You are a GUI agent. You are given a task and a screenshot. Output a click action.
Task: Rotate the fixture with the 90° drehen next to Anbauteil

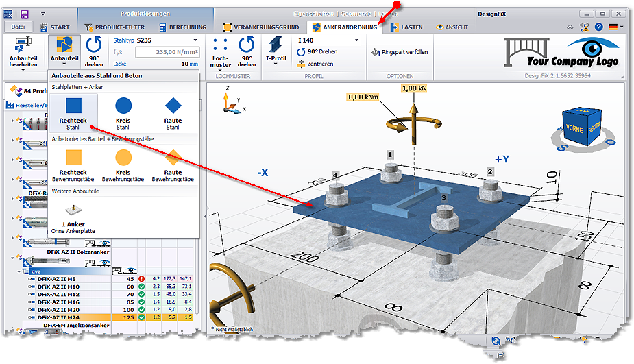click(94, 51)
